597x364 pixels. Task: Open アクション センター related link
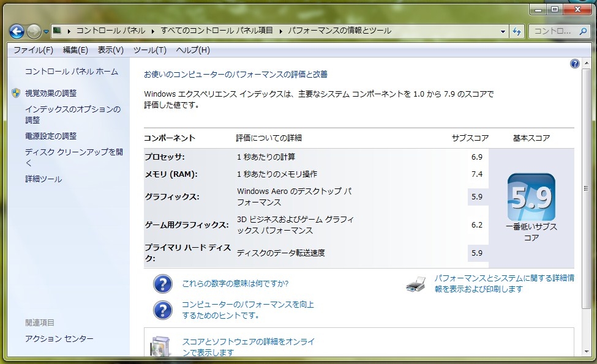pos(59,339)
